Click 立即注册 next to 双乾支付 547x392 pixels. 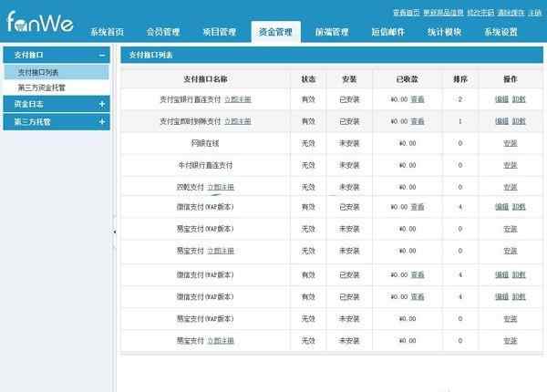tap(221, 187)
